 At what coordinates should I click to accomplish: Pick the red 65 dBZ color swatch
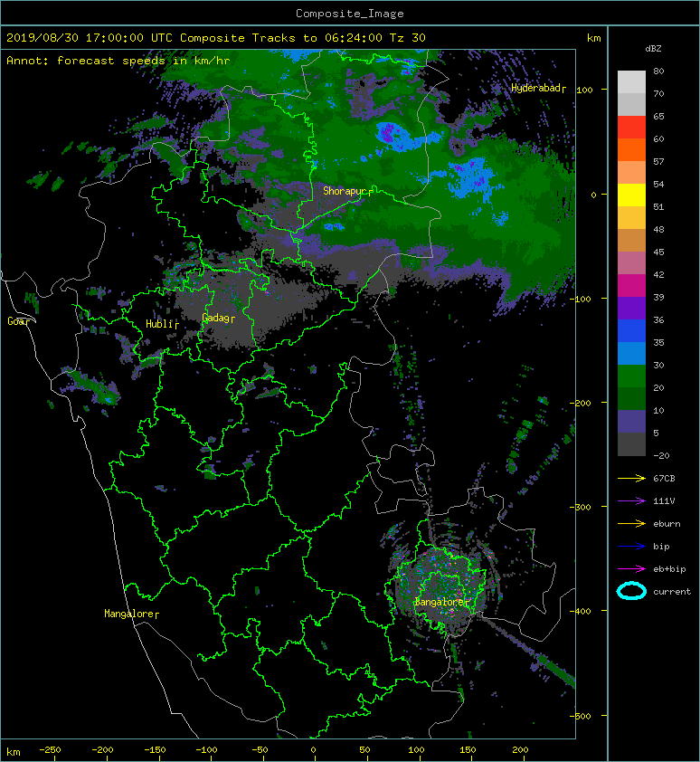(631, 128)
